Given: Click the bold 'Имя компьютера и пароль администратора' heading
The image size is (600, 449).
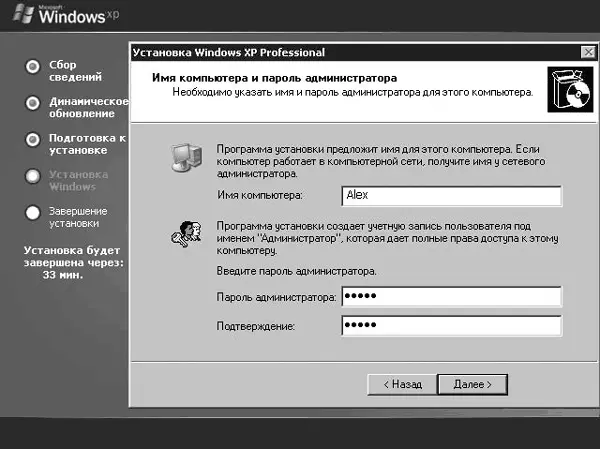Looking at the screenshot, I should point(275,77).
